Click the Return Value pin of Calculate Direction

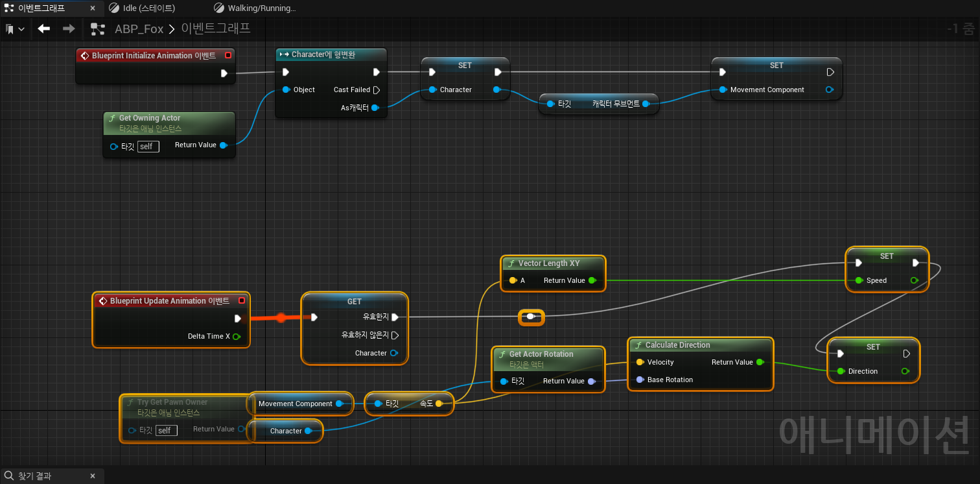[x=760, y=362]
